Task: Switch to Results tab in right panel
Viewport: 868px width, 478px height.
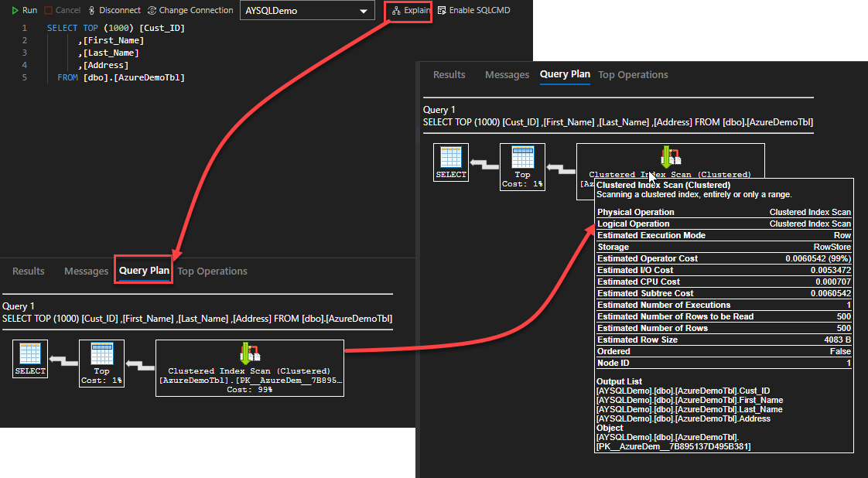Action: (x=449, y=75)
